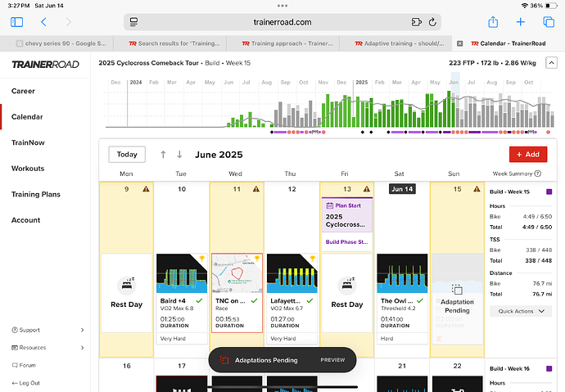Open Account in the sidebar
The image size is (565, 392).
coord(25,220)
